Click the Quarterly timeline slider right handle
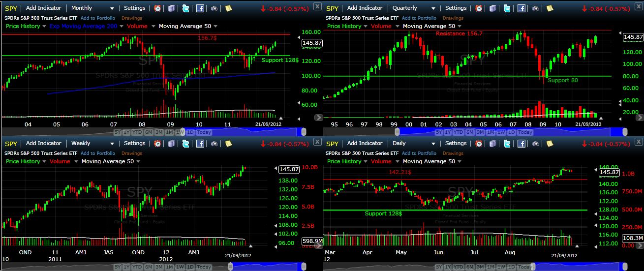Screen dimensions: 644x271 tap(625, 132)
